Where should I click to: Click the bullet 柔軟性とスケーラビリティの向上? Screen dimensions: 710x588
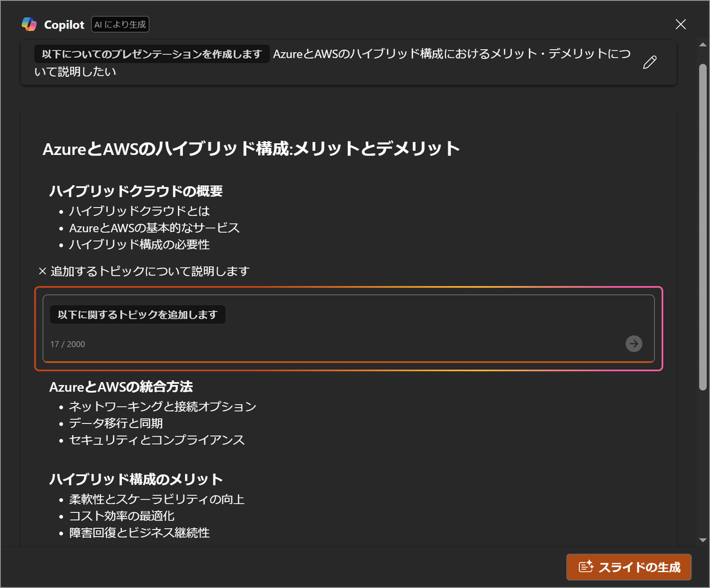pos(156,499)
